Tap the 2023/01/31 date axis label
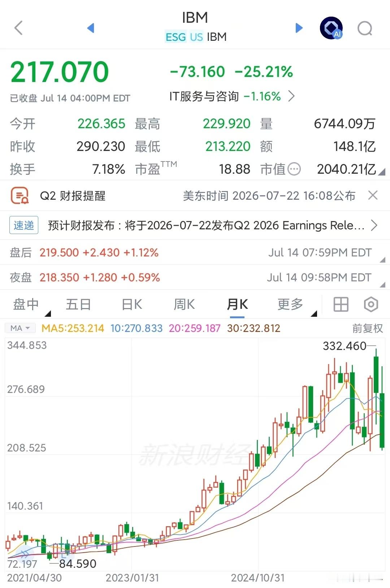Screen dimensions: 390x588 132,578
